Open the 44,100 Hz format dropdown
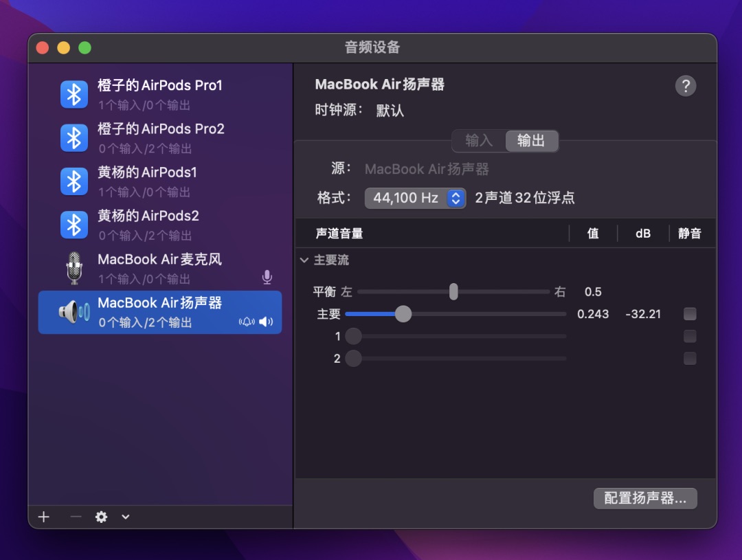 [x=415, y=198]
